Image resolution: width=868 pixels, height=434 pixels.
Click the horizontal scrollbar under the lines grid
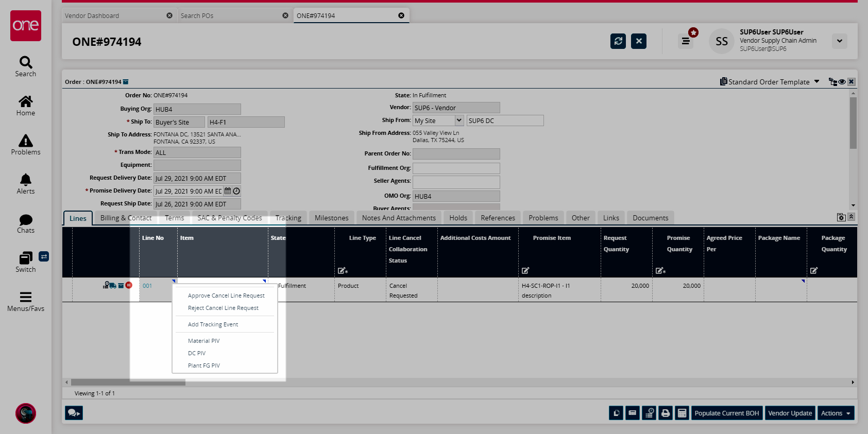point(128,383)
